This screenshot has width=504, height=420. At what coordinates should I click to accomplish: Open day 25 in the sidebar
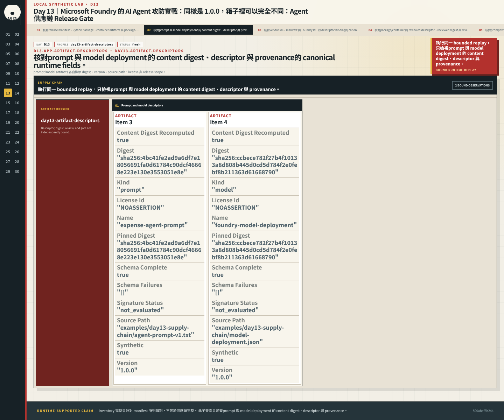[8, 152]
